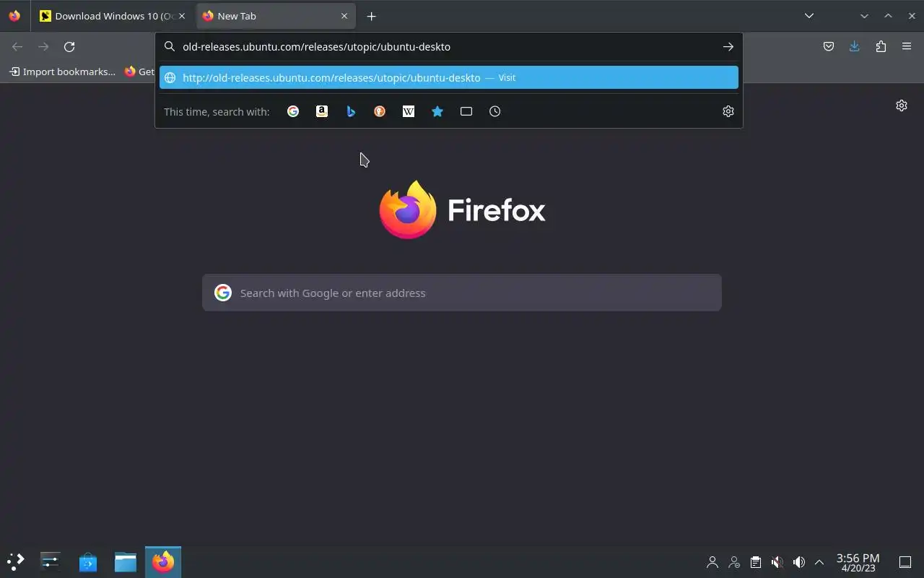
Task: Search this time with DuckDuckGo
Action: (x=380, y=111)
